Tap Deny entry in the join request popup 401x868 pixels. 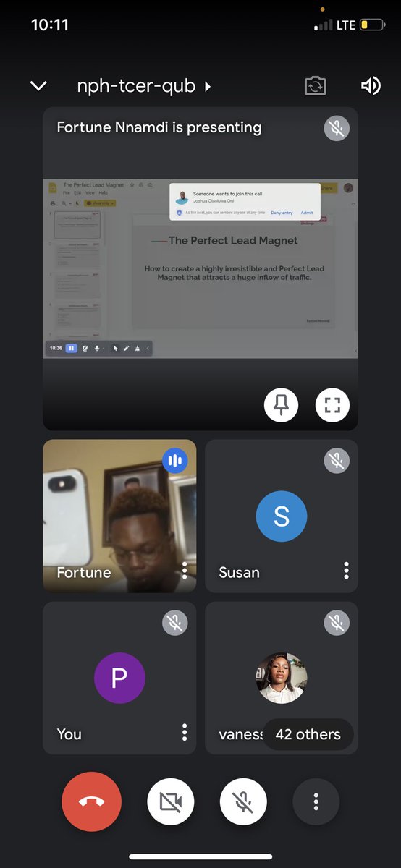point(282,213)
